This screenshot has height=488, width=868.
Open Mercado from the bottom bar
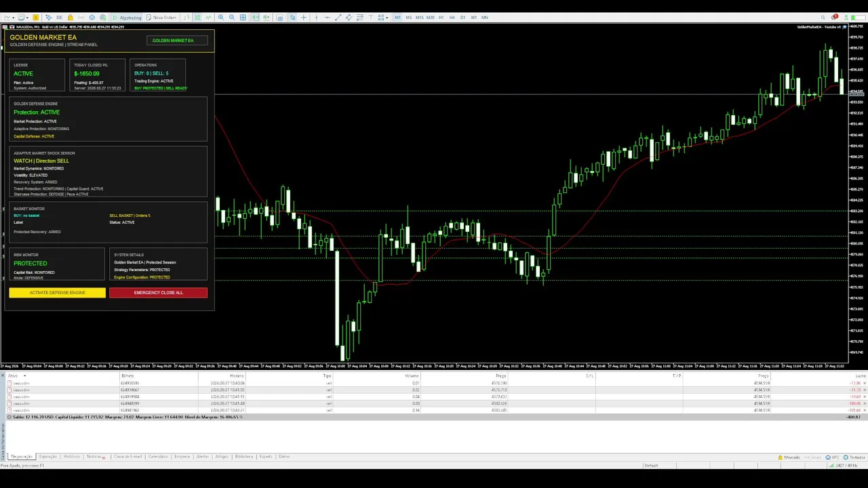coord(789,457)
